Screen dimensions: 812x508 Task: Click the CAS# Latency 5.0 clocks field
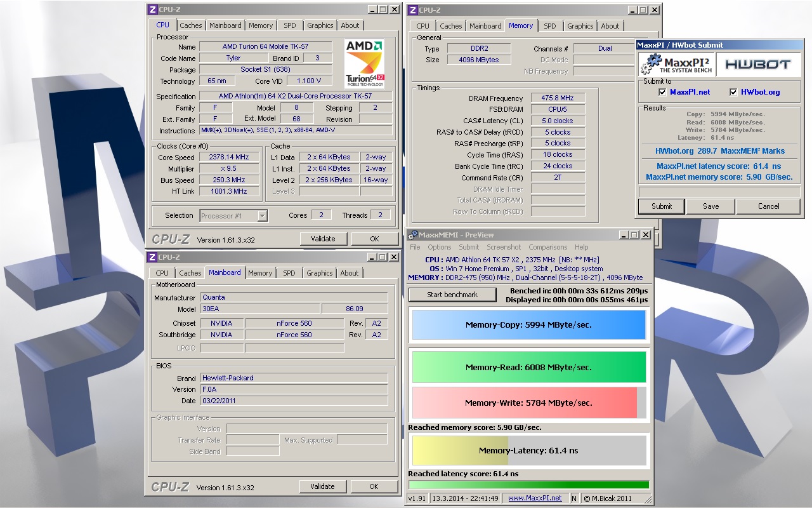pos(558,121)
